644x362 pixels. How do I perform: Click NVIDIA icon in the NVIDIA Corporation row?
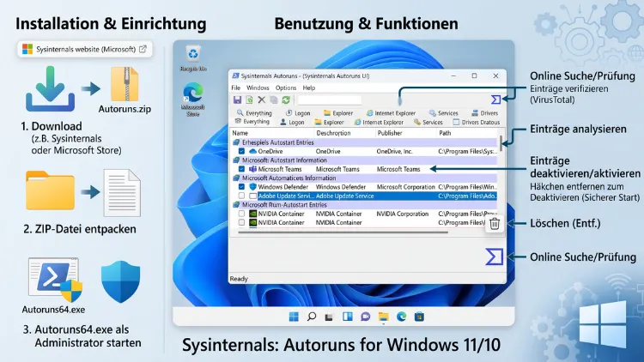coord(253,214)
